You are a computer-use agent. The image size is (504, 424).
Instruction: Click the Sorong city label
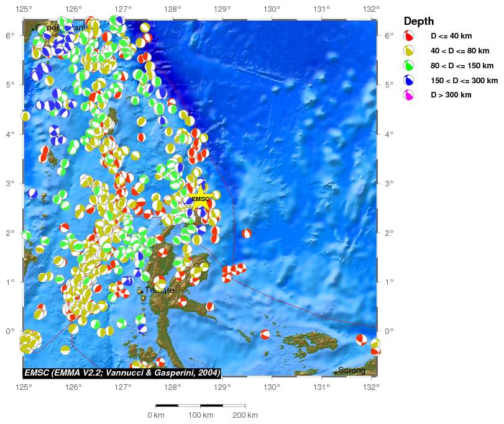[x=352, y=371]
